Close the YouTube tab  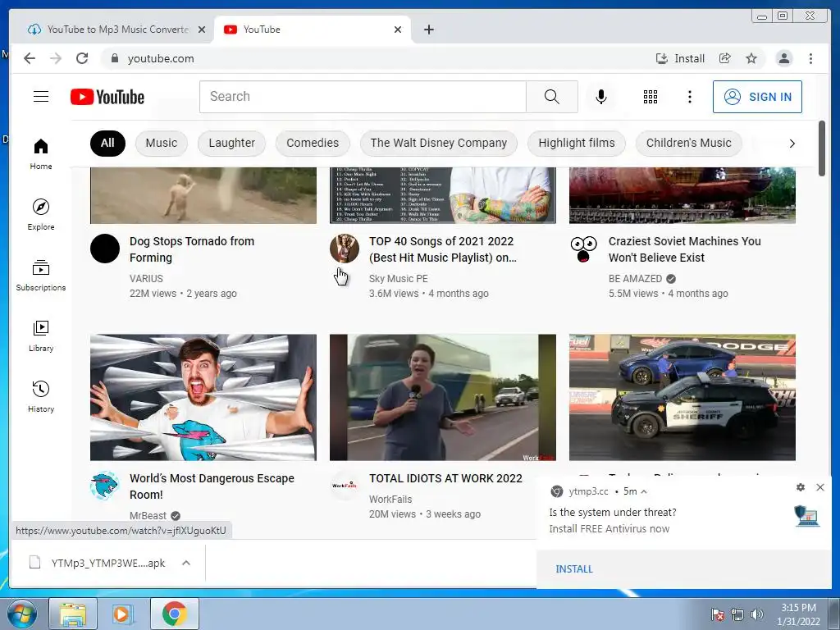[398, 30]
